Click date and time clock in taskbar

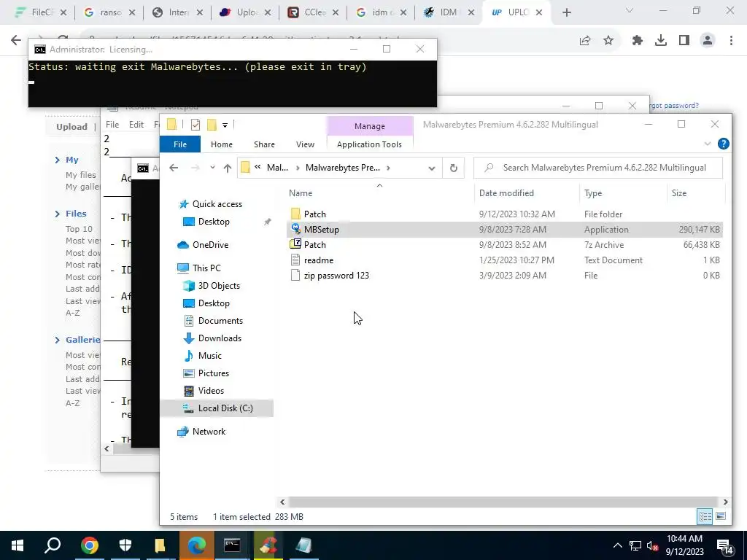point(684,545)
